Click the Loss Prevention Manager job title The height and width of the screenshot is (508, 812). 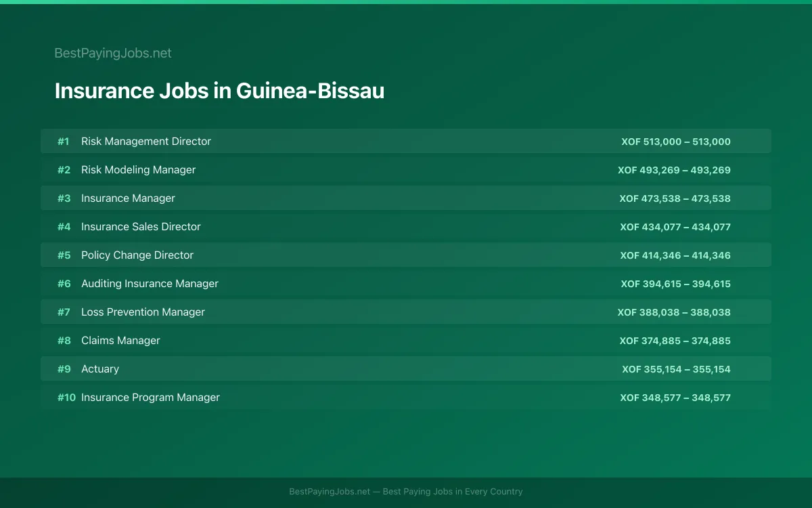143,312
